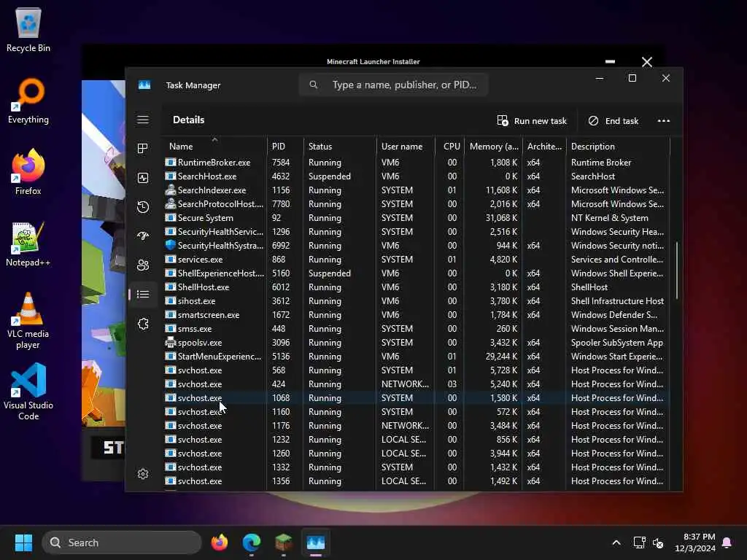The image size is (747, 560).
Task: Focus the Task Manager search field
Action: [x=393, y=85]
